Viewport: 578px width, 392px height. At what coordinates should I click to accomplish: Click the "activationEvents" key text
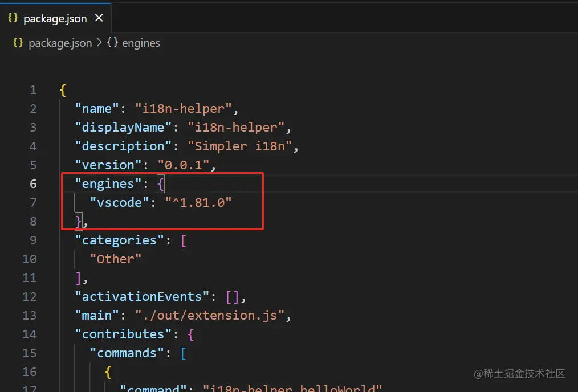tap(142, 297)
